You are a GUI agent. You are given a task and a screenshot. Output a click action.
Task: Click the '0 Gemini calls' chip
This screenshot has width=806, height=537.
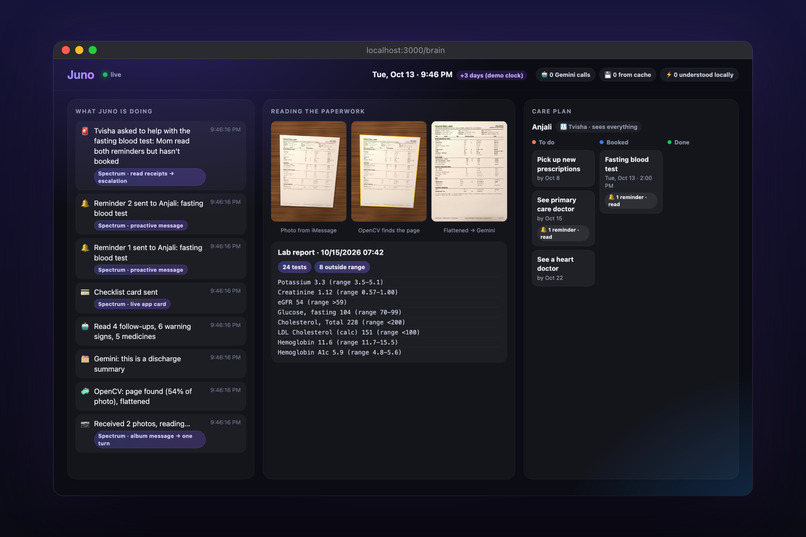[x=565, y=75]
